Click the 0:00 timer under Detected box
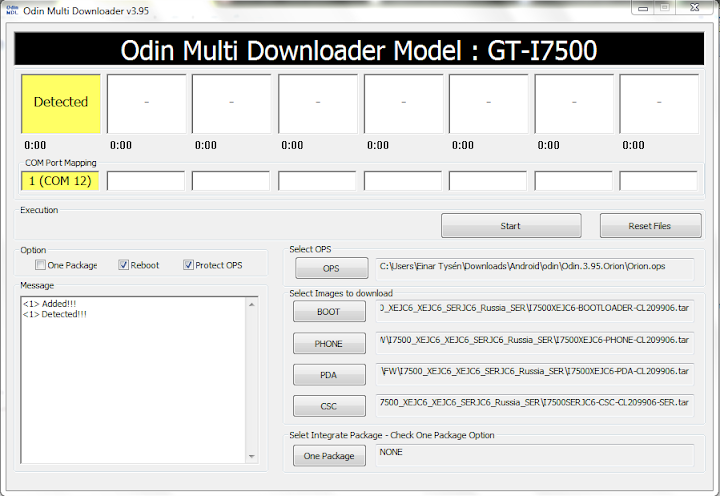This screenshot has height=496, width=720. point(35,145)
